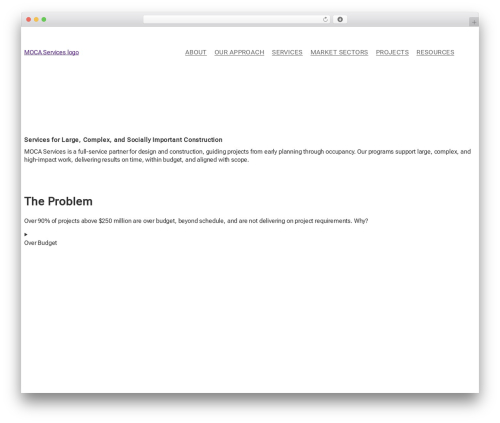Visit the Resources navigation link
The image size is (500, 423).
[435, 52]
